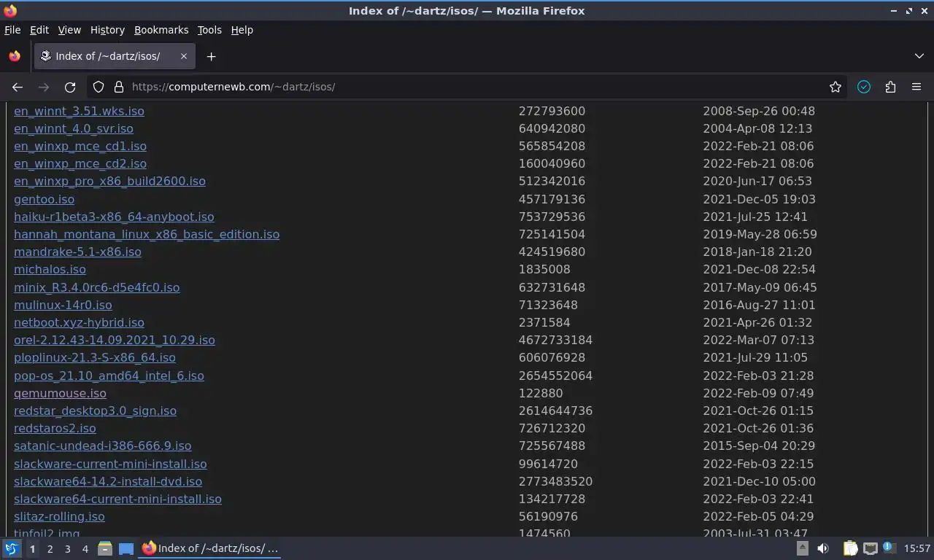
Task: Click the michalos.iso link
Action: [50, 269]
